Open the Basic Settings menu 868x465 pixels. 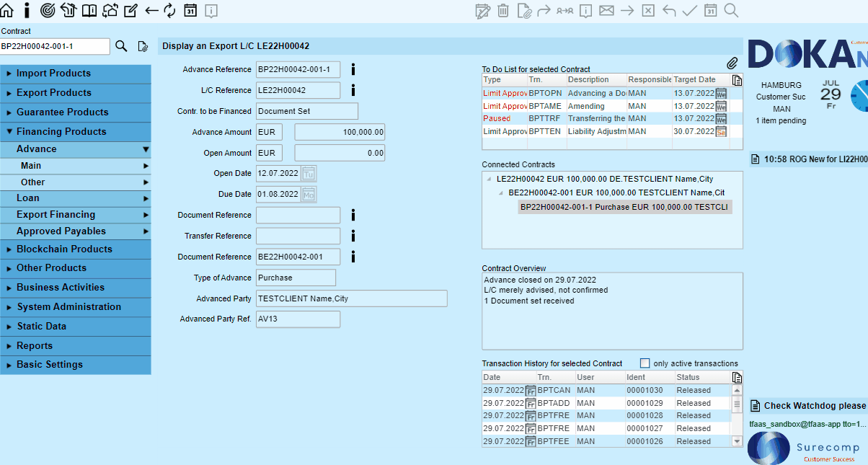76,365
